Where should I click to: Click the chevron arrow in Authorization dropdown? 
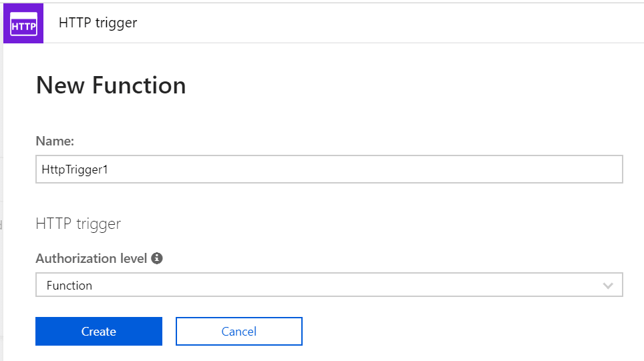point(608,286)
